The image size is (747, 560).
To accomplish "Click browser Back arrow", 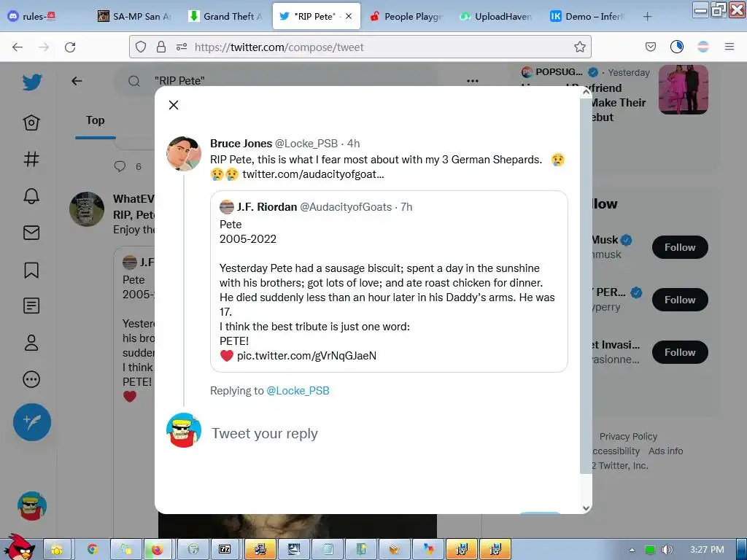I will point(18,47).
